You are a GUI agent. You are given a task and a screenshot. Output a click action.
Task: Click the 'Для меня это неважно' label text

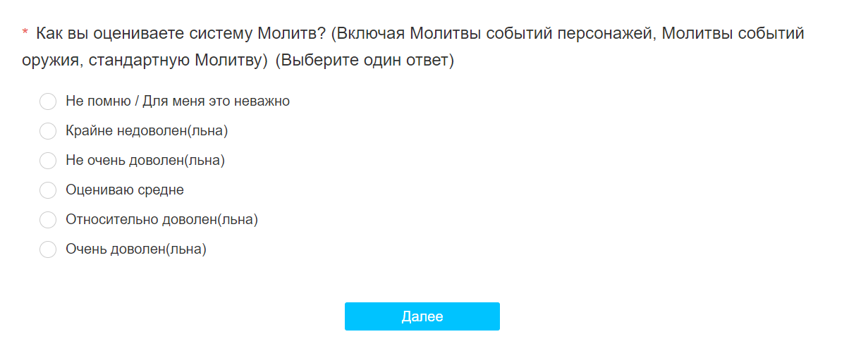click(x=216, y=101)
